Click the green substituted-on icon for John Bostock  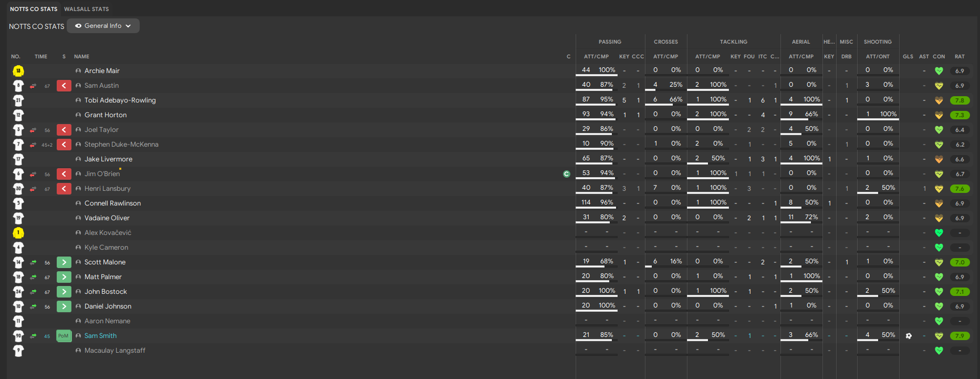(x=64, y=292)
